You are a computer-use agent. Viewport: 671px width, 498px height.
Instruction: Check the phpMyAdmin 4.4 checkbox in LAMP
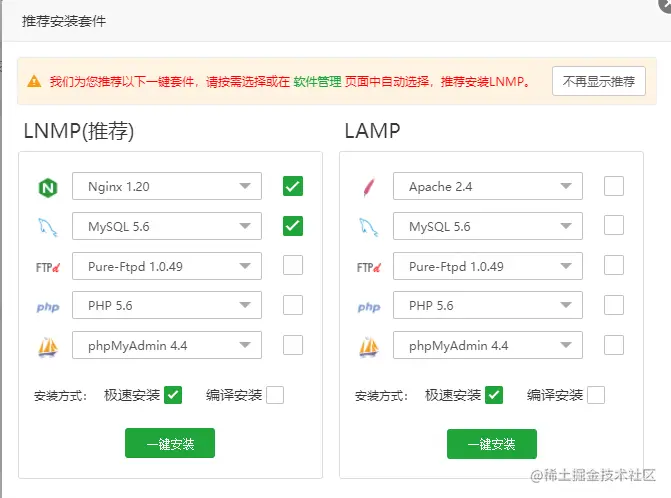click(614, 345)
